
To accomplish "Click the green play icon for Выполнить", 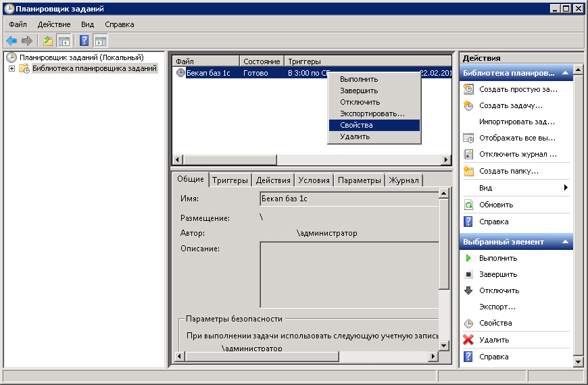I will click(x=468, y=258).
